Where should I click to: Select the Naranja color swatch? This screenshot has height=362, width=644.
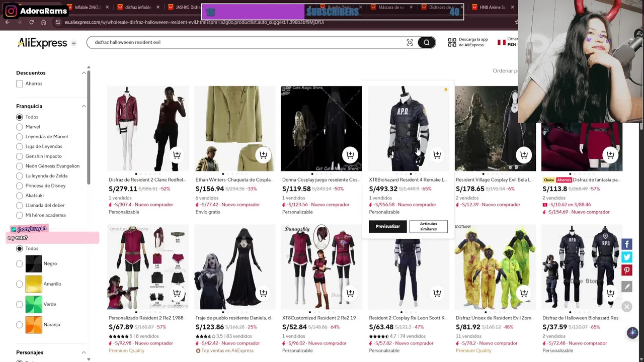click(34, 325)
